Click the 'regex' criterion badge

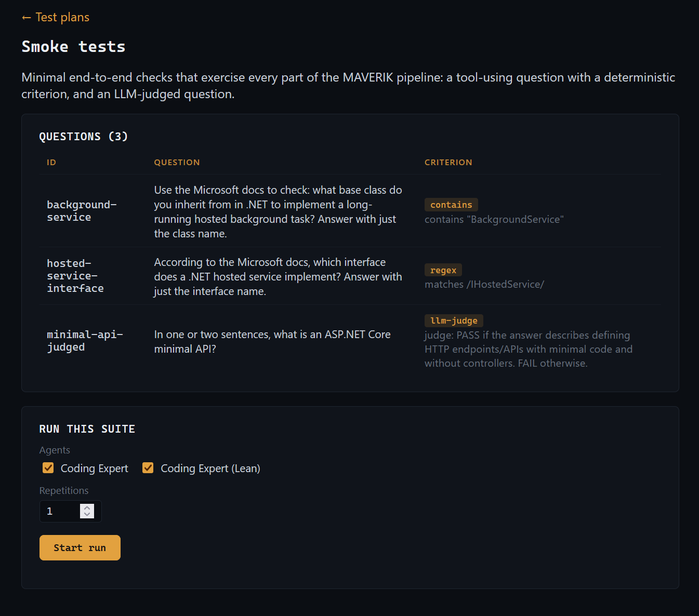pyautogui.click(x=443, y=270)
